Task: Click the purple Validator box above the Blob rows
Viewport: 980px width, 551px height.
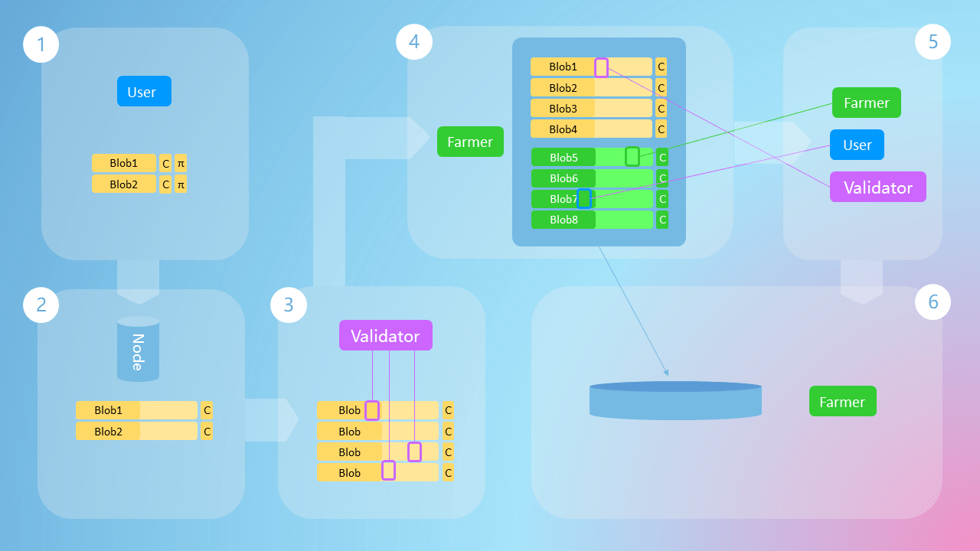Action: click(x=386, y=335)
